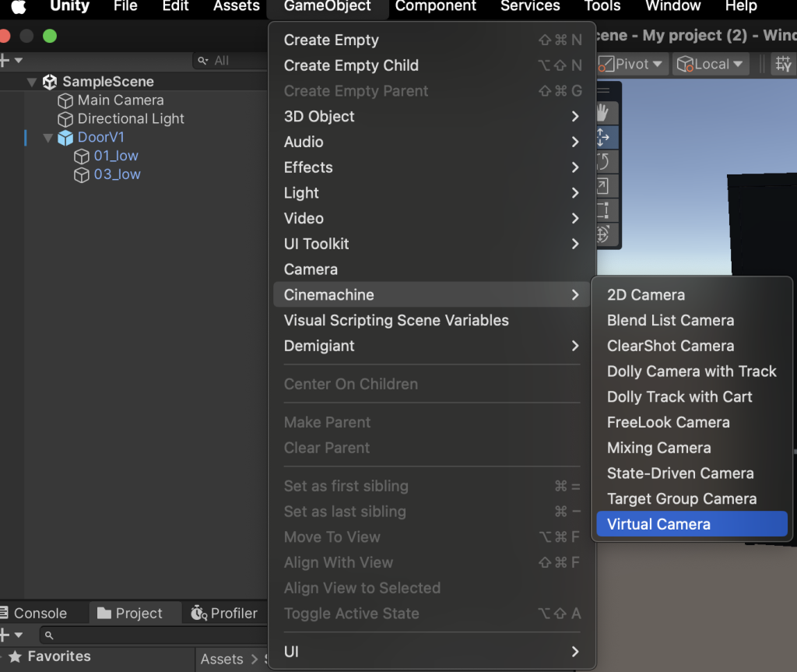Image resolution: width=797 pixels, height=672 pixels.
Task: Open the Help menu
Action: (741, 6)
